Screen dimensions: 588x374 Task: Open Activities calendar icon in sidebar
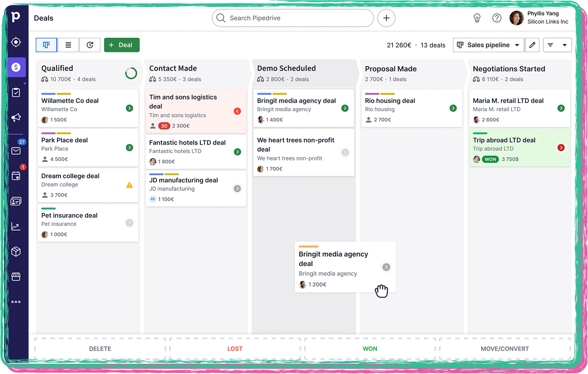16,176
